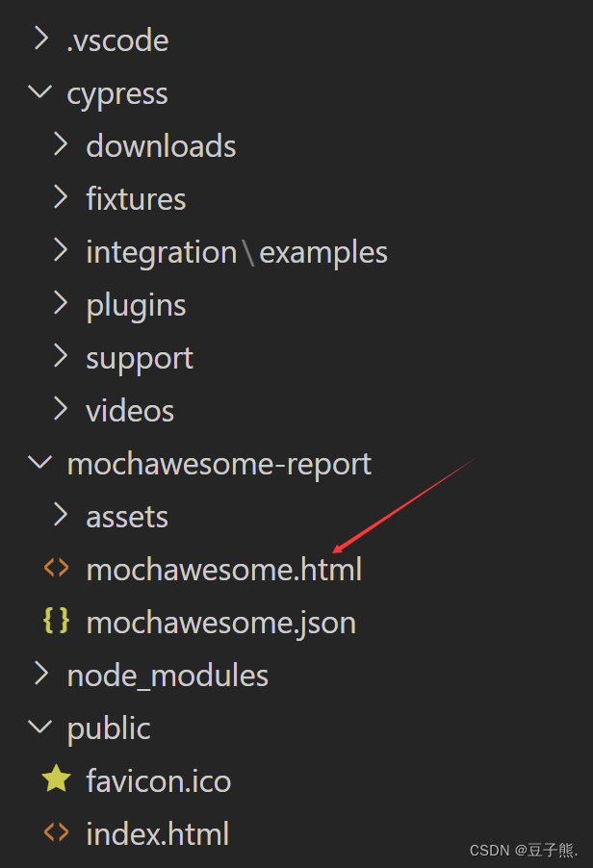Click the HTML icon beside index.html
The width and height of the screenshot is (593, 868).
pyautogui.click(x=57, y=832)
